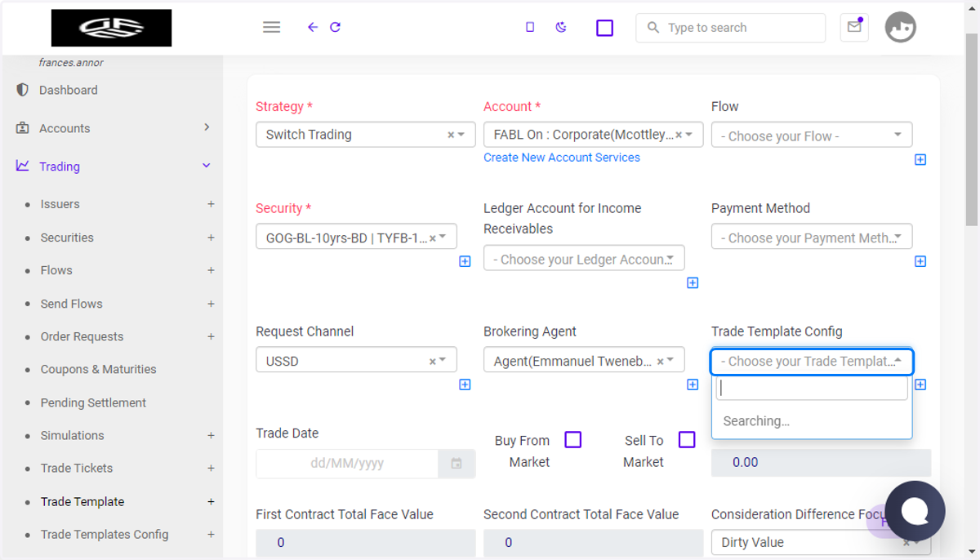
Task: Clear the Strategy Switch Trading selection
Action: tap(451, 136)
